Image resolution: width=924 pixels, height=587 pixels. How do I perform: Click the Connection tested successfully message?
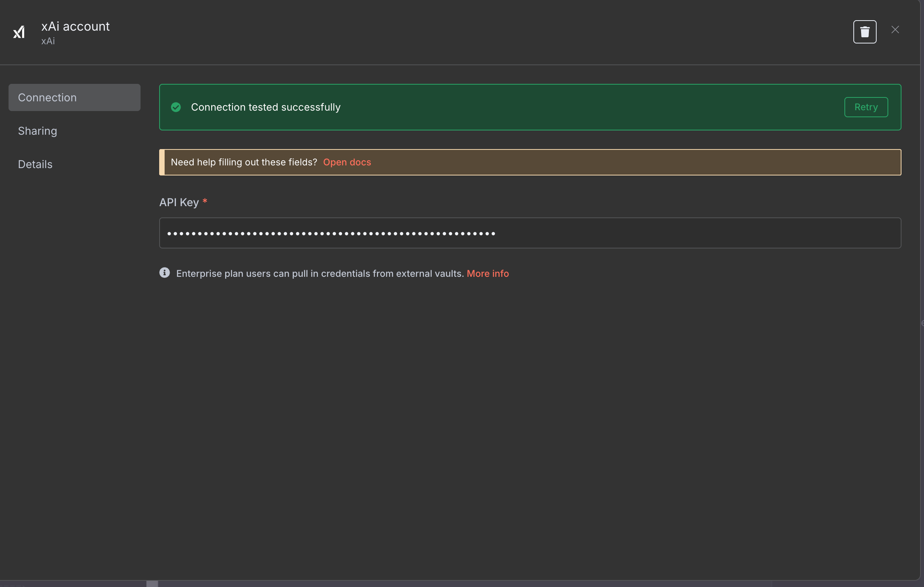pos(266,107)
